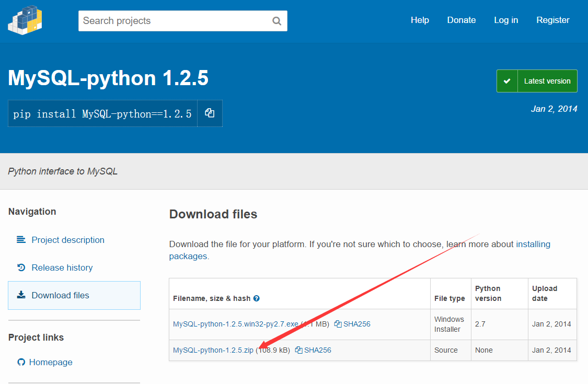Click the Release history clock icon

tap(21, 267)
